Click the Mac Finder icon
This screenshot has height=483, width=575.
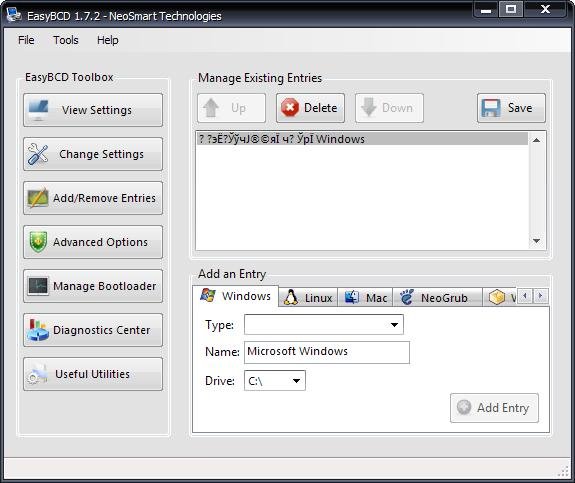tap(351, 297)
